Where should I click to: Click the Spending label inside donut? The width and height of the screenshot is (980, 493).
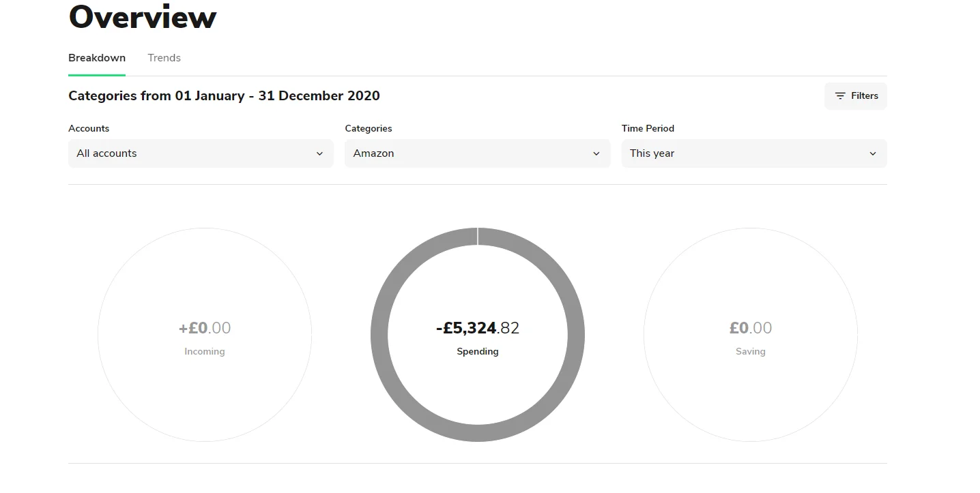coord(478,352)
